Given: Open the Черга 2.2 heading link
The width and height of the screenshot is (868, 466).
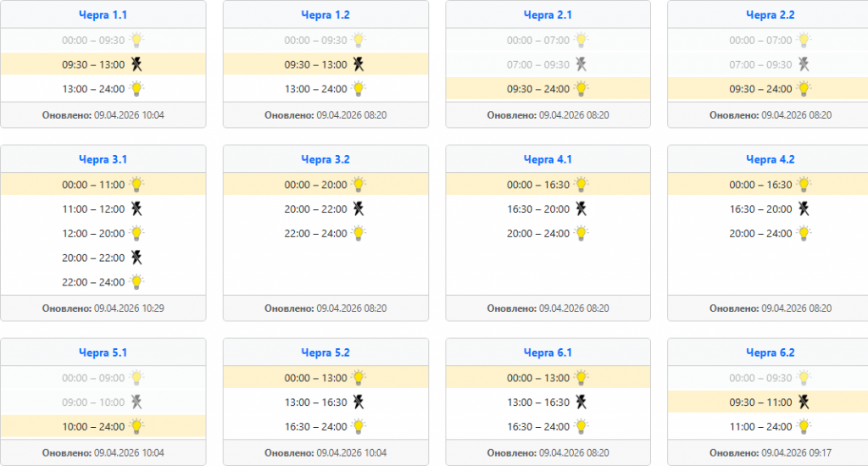Looking at the screenshot, I should coord(770,15).
